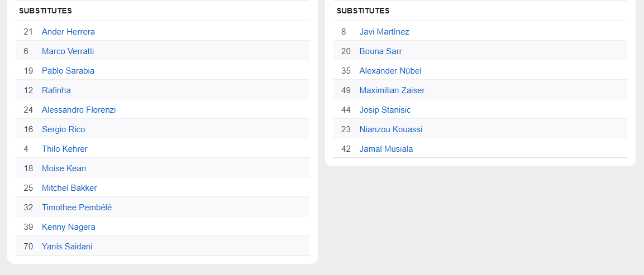This screenshot has height=275, width=644.
Task: Select Alexander Nübel from substitutes
Action: click(x=390, y=71)
